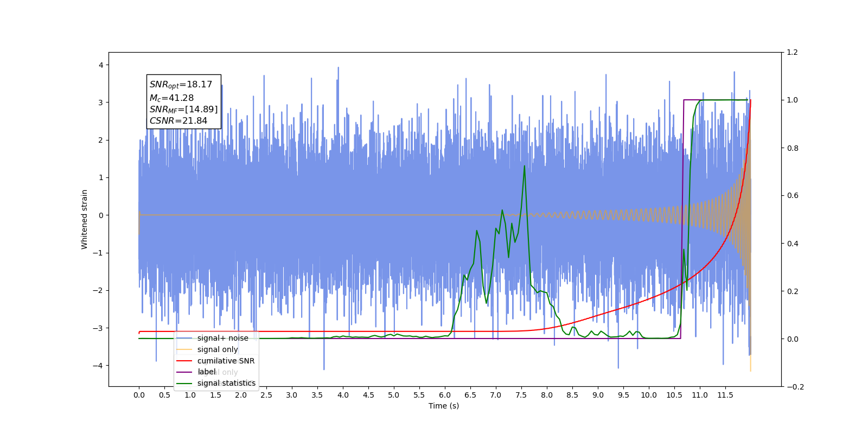
Task: Click the CSNR=21.84 annotation text
Action: coord(178,121)
